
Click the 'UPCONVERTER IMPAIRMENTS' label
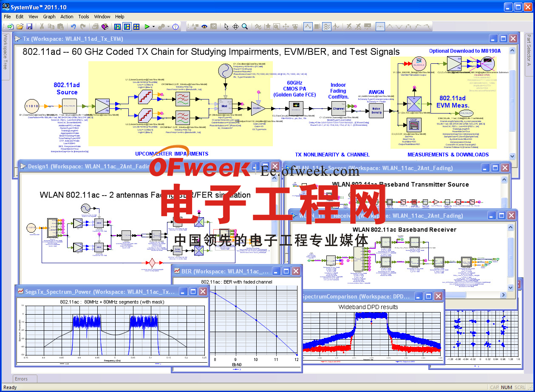click(x=172, y=154)
